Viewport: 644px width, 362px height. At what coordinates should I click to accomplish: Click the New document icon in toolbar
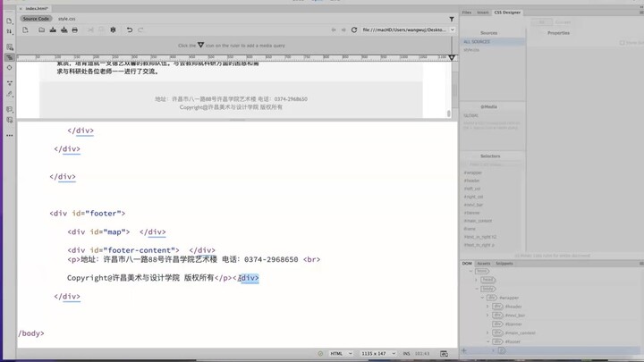point(25,29)
